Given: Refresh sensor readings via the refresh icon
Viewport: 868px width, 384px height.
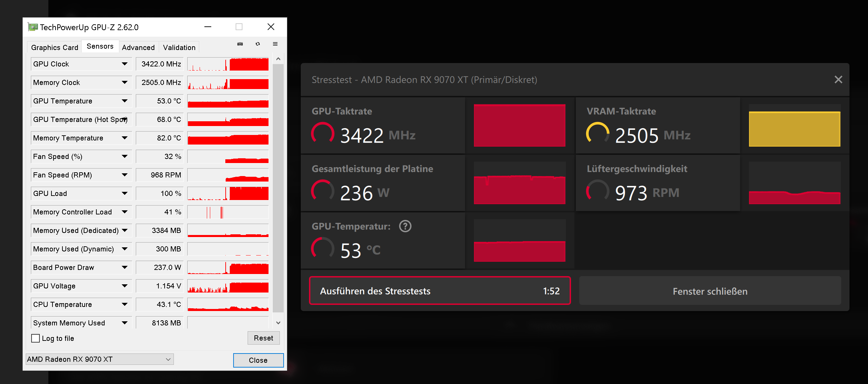Looking at the screenshot, I should click(258, 44).
